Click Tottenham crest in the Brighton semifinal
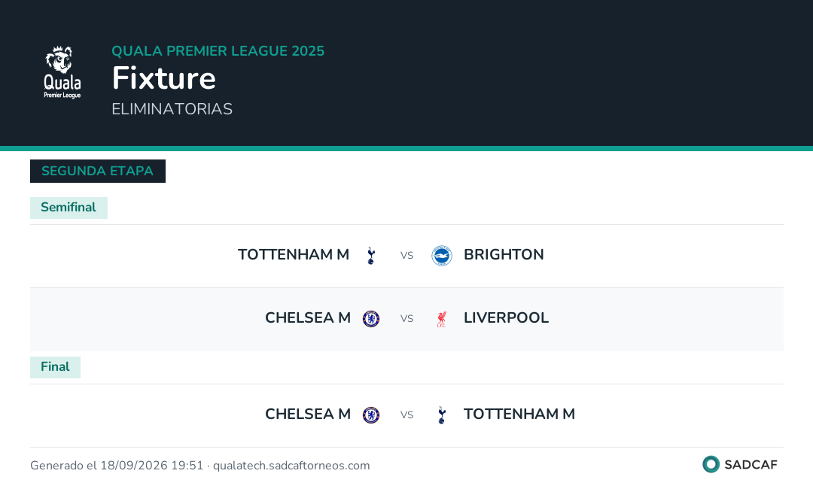 coord(370,255)
